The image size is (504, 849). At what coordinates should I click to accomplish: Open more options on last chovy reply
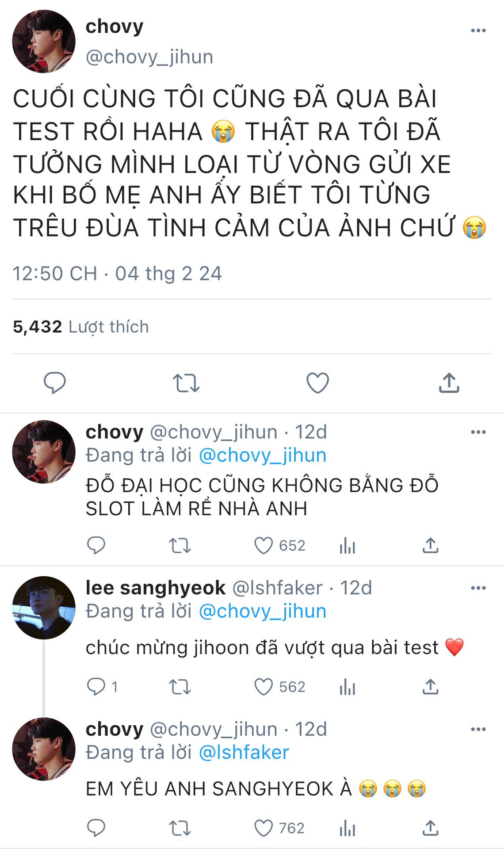point(478,729)
